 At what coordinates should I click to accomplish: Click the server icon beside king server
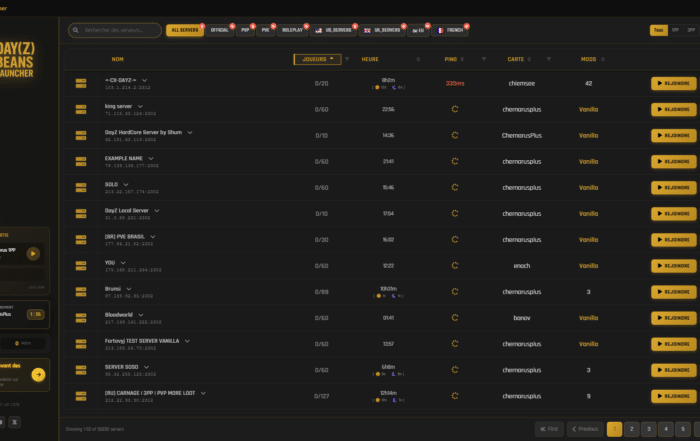tap(81, 109)
